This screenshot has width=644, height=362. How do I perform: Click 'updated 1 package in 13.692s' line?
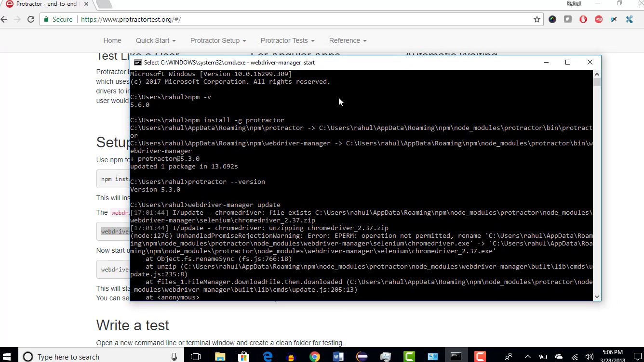pos(184,167)
